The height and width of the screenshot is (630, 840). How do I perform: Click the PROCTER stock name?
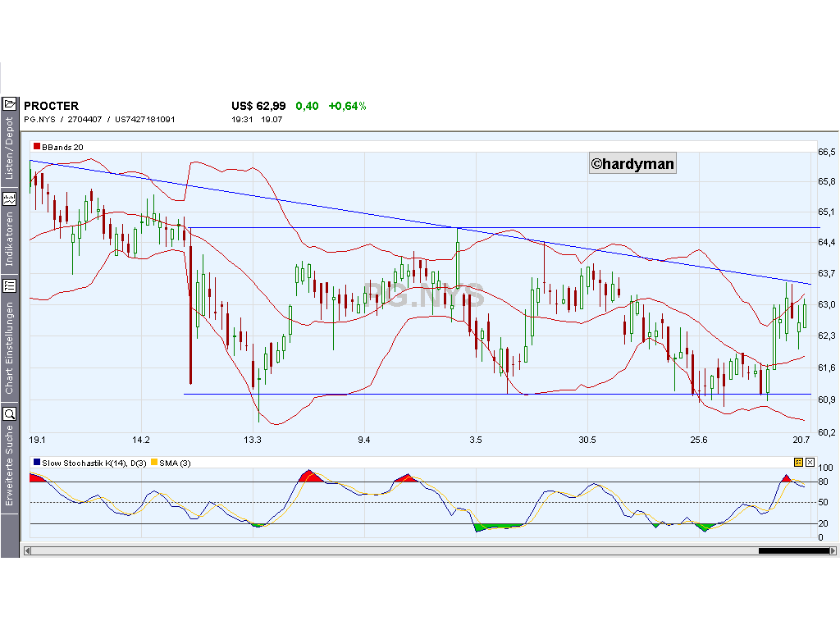52,105
